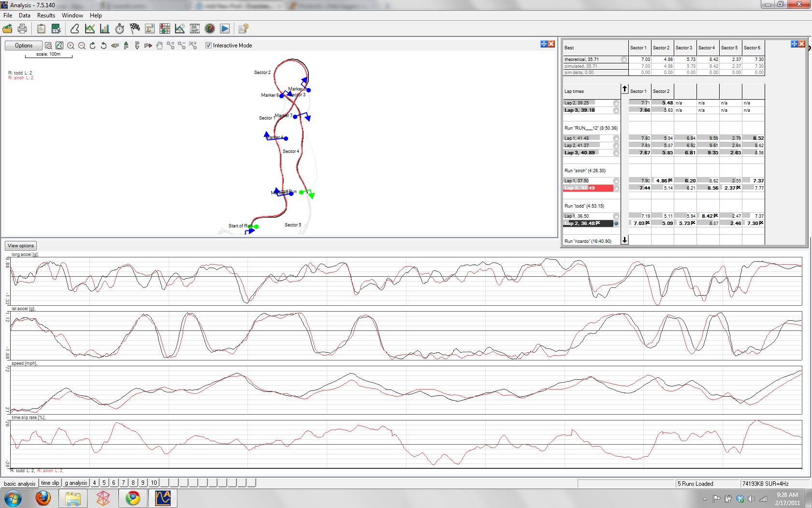
Task: Select radio button for theoretical 35.71 lap
Action: coord(624,60)
